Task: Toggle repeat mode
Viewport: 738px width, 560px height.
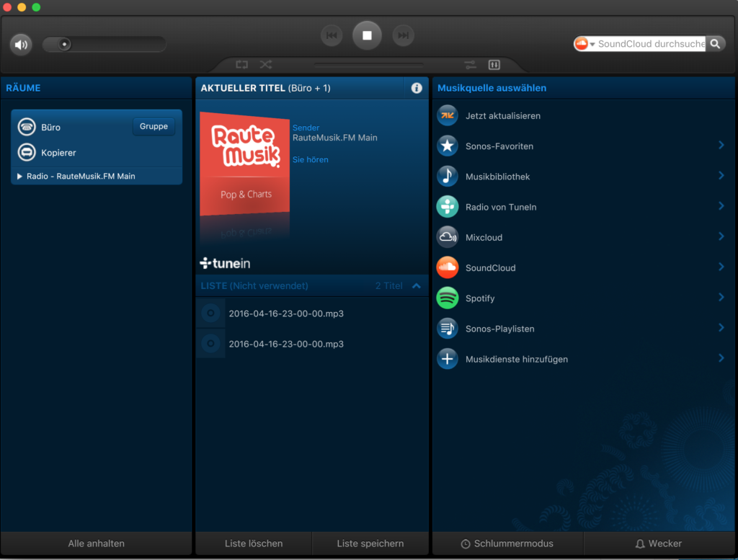Action: pos(242,64)
